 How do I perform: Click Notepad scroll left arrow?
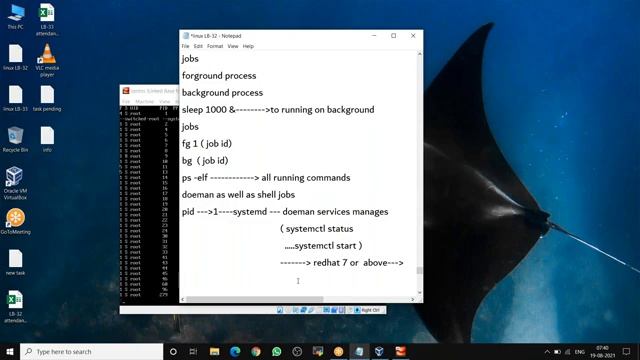[x=182, y=299]
